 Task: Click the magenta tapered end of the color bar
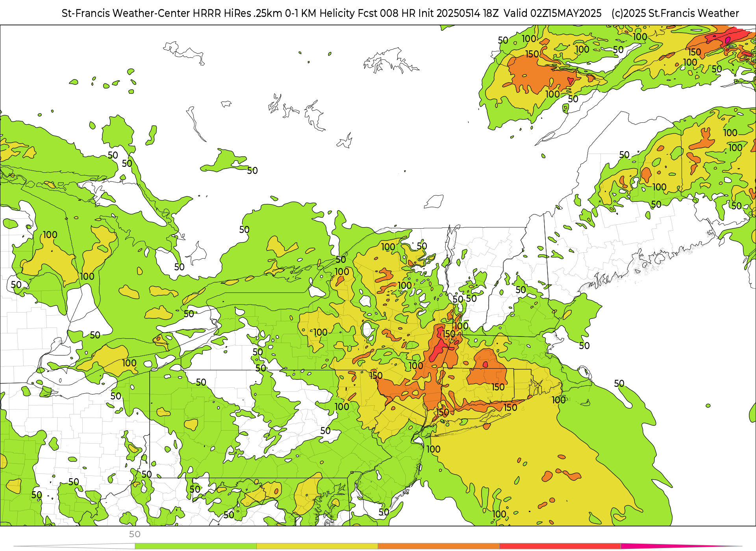pos(681,546)
